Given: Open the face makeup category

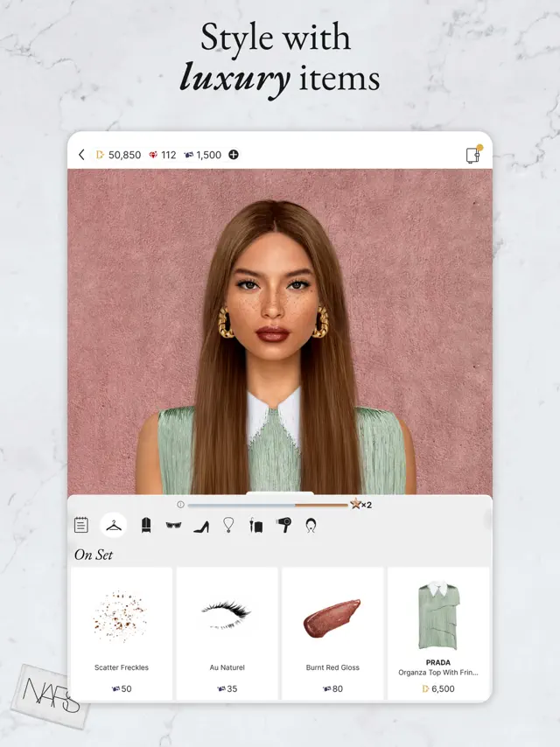Looking at the screenshot, I should tap(311, 526).
